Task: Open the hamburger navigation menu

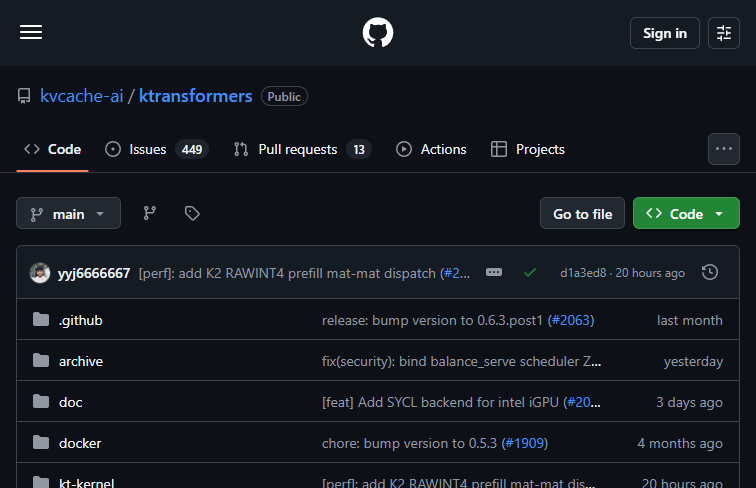Action: tap(31, 32)
